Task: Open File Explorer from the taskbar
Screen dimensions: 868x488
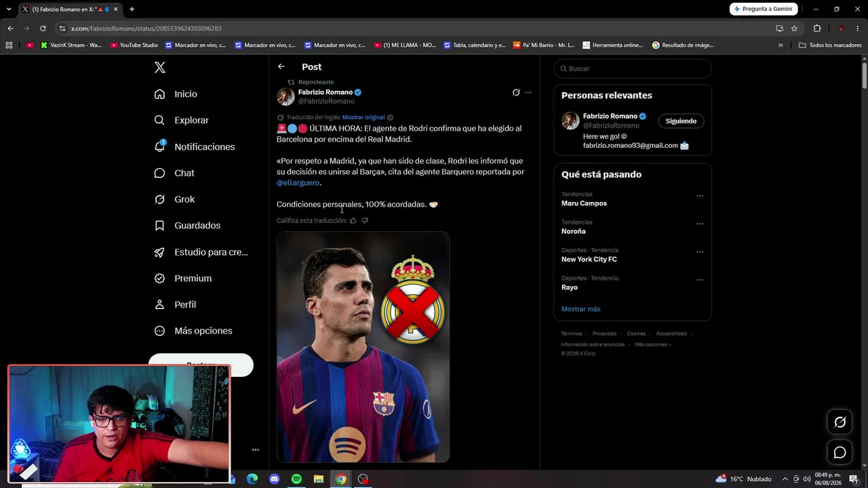Action: [319, 479]
